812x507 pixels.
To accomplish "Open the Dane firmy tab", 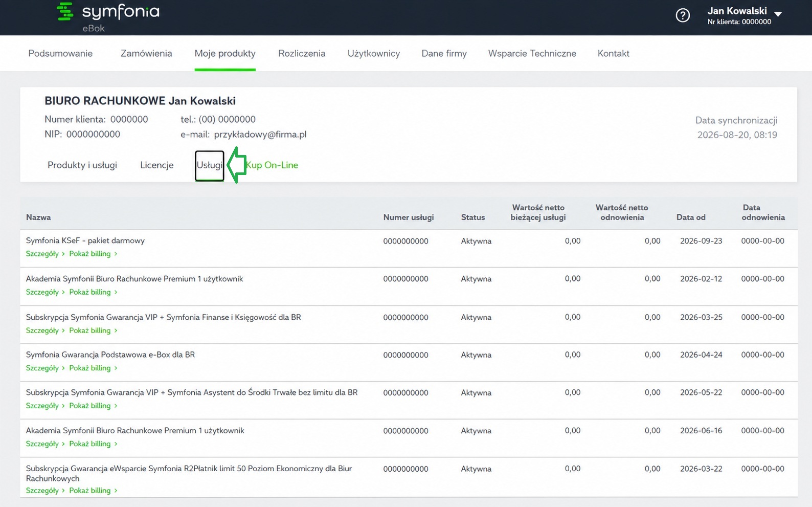I will (444, 53).
